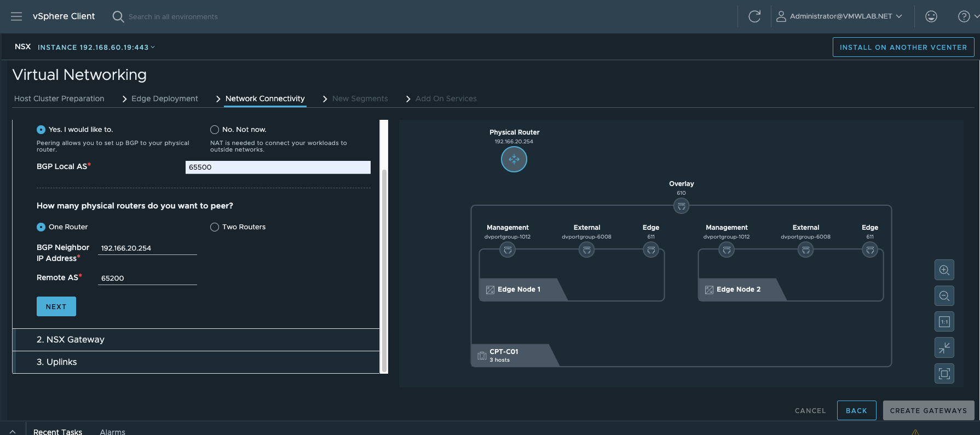Expand the 2. NSX Gateway section

click(196, 340)
